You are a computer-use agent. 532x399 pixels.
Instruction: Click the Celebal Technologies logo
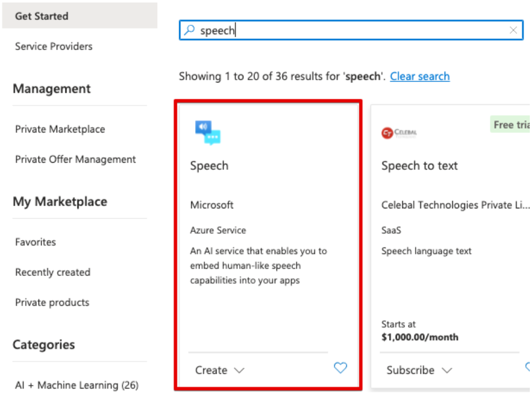tap(399, 132)
